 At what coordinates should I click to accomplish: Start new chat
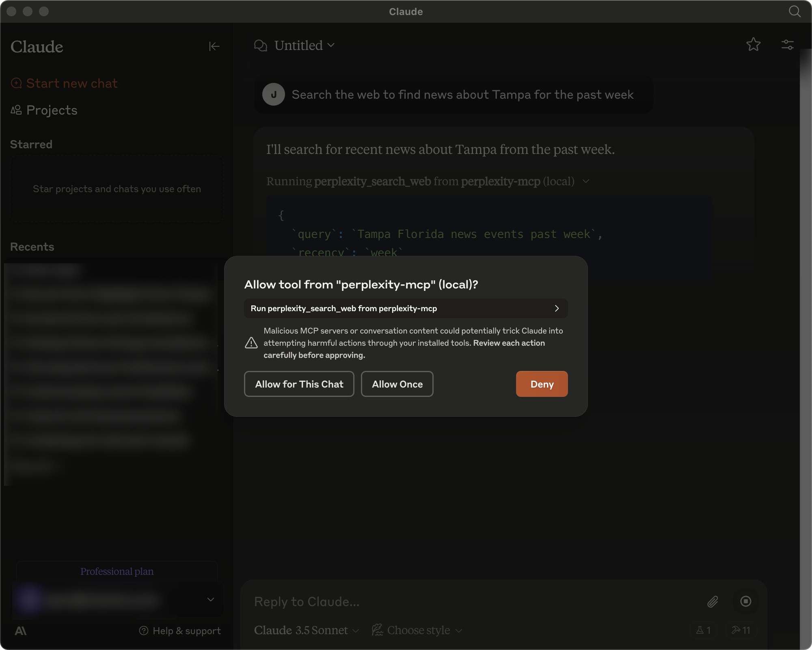click(x=64, y=83)
